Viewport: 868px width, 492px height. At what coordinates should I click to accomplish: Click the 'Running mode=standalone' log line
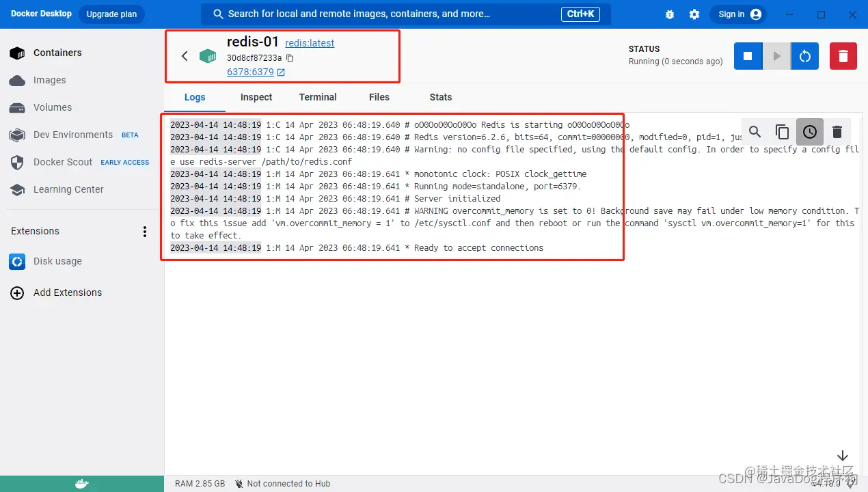[x=376, y=187]
